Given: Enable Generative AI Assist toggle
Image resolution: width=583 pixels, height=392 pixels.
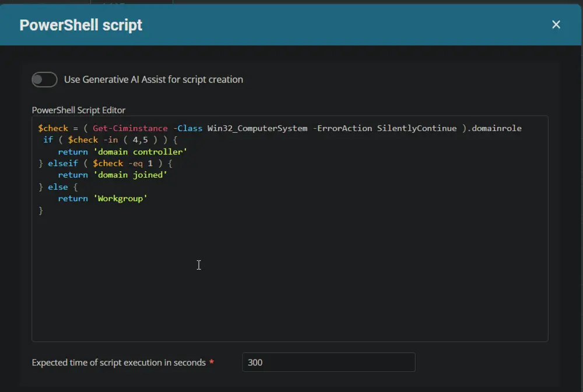Looking at the screenshot, I should click(x=44, y=80).
